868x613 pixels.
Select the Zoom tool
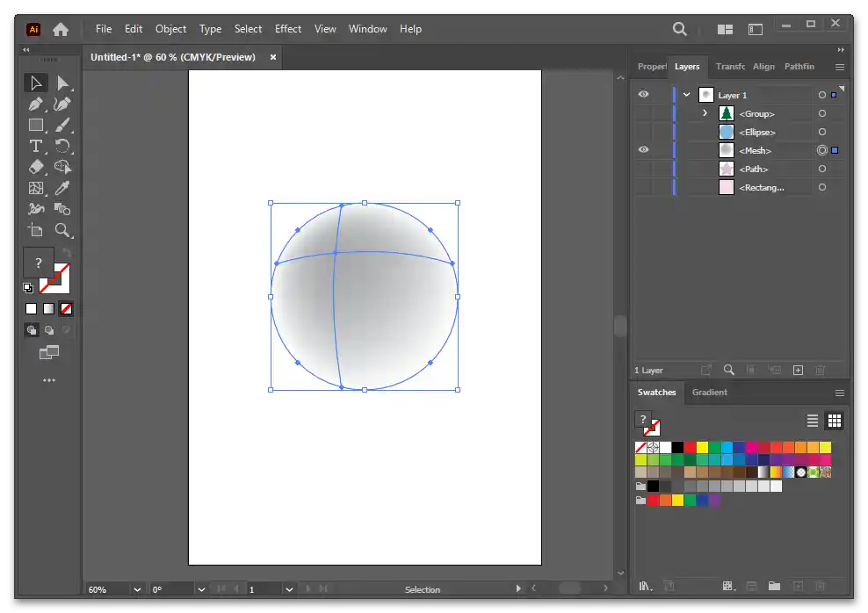click(62, 230)
